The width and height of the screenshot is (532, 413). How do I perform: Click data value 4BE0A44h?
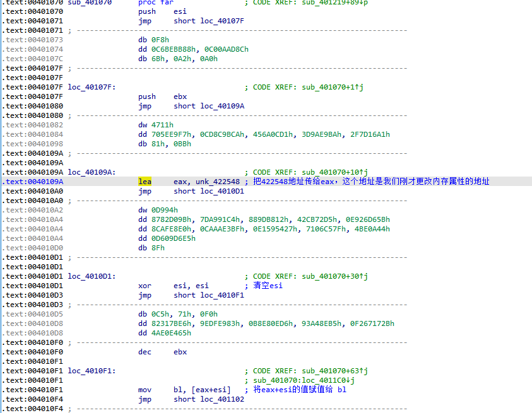(372, 230)
